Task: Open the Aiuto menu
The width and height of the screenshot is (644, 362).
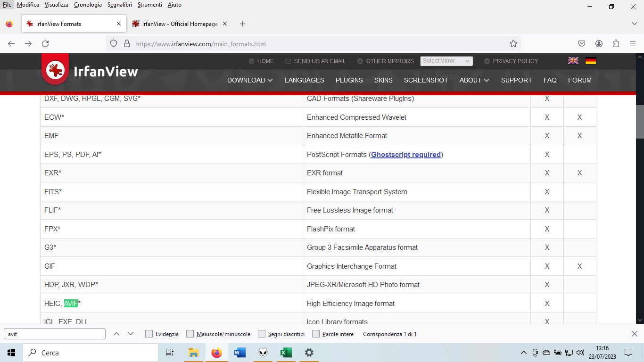Action: pos(174,5)
